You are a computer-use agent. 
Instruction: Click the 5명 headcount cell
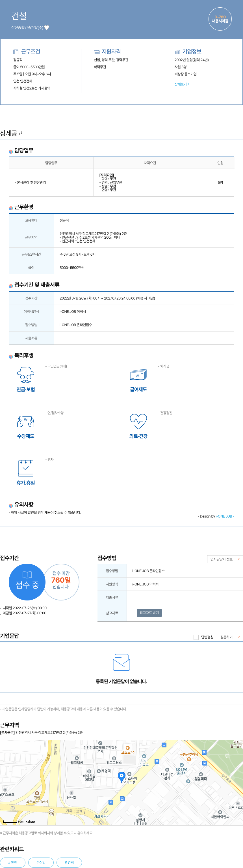[x=220, y=182]
